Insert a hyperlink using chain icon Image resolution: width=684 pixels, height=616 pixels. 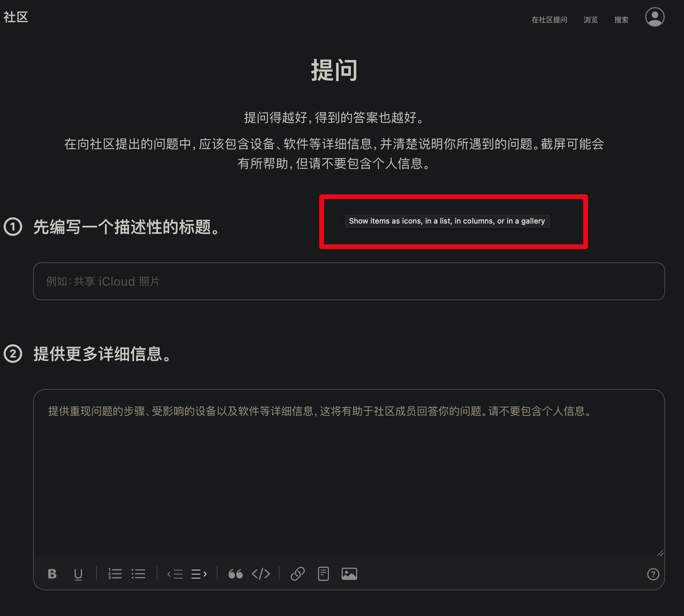coord(298,574)
